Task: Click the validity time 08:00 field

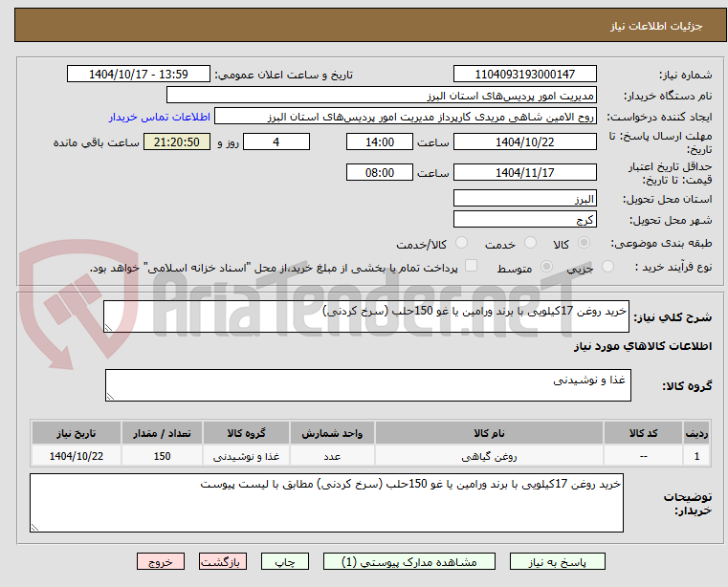Action: coord(380,173)
